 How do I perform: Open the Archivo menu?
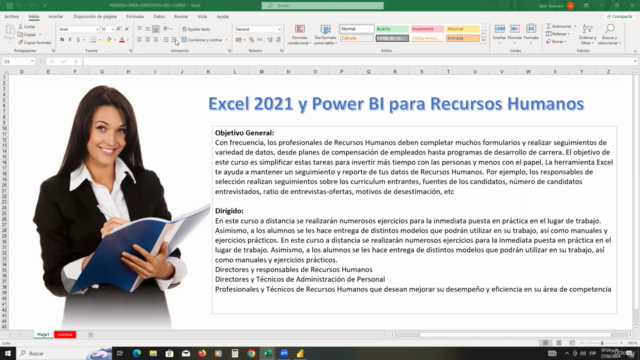[x=11, y=17]
